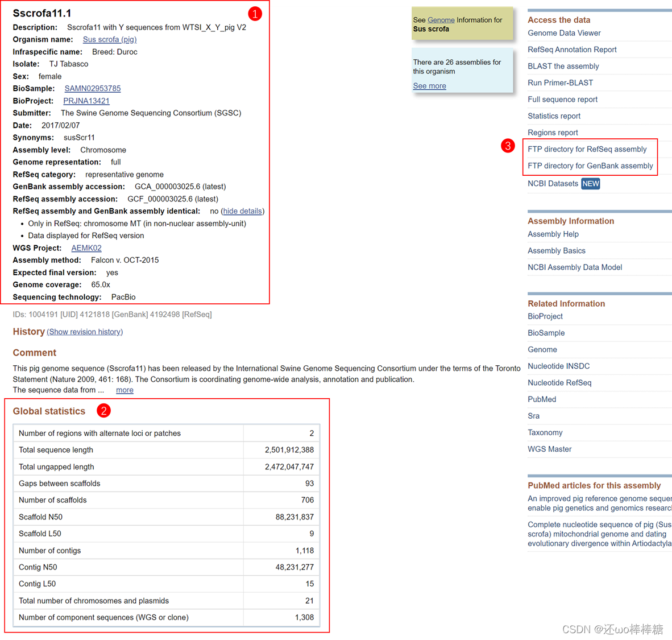Select Scaffold N50 value 88,231,837
Screen dimensions: 672x640
294,517
